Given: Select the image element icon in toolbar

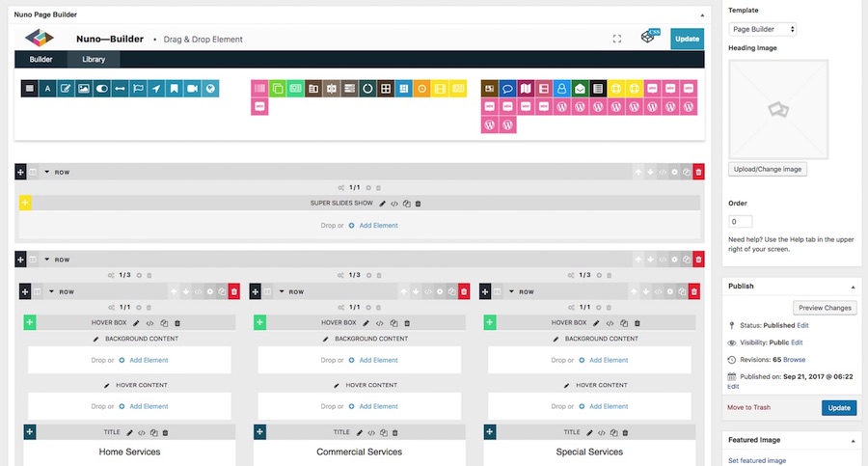Looking at the screenshot, I should point(84,89).
